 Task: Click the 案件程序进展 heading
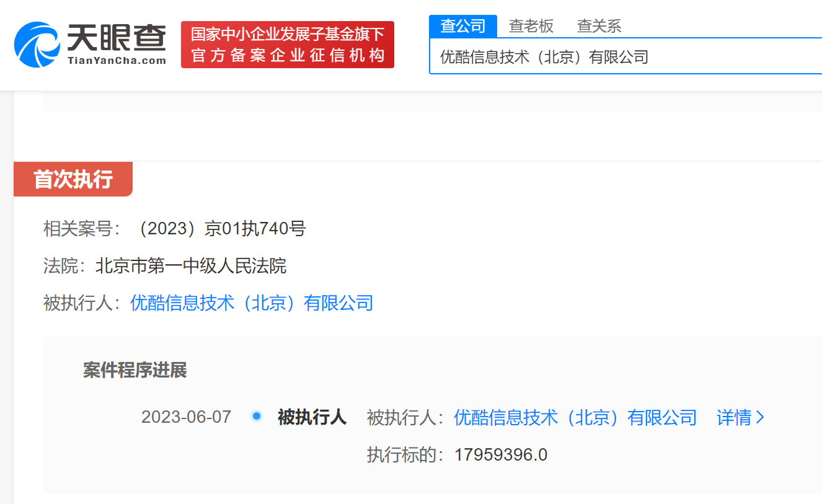135,369
